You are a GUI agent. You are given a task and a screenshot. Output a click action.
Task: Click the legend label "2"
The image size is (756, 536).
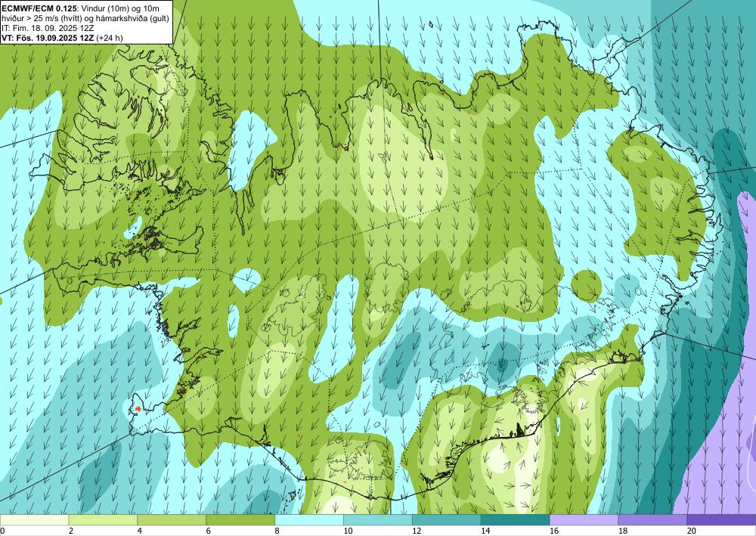[71, 531]
